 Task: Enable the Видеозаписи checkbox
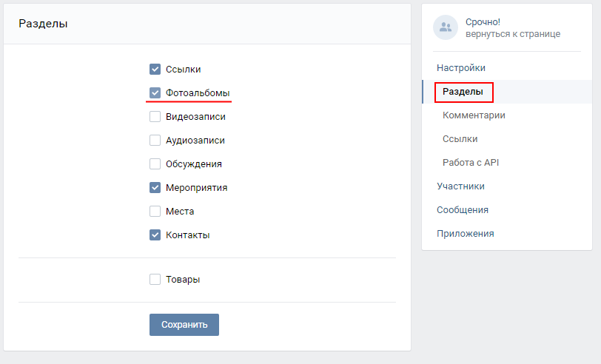click(155, 117)
